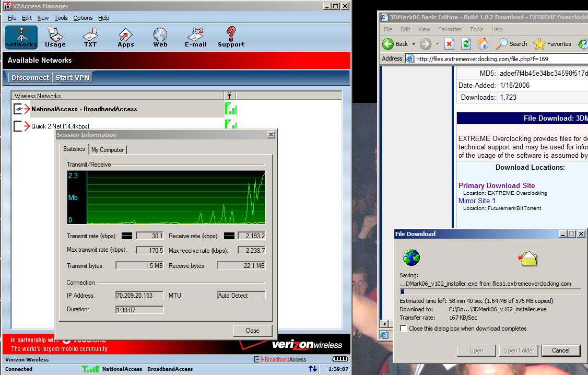Click the IP Address field
The image size is (588, 375).
click(x=139, y=296)
